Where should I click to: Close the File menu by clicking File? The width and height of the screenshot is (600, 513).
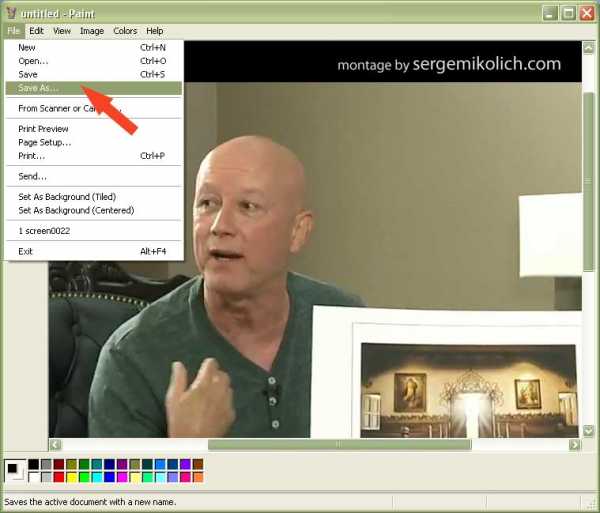click(14, 31)
